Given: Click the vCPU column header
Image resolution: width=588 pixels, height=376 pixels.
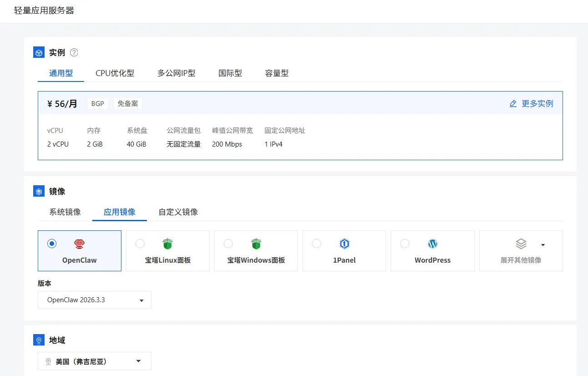Looking at the screenshot, I should click(x=55, y=131).
